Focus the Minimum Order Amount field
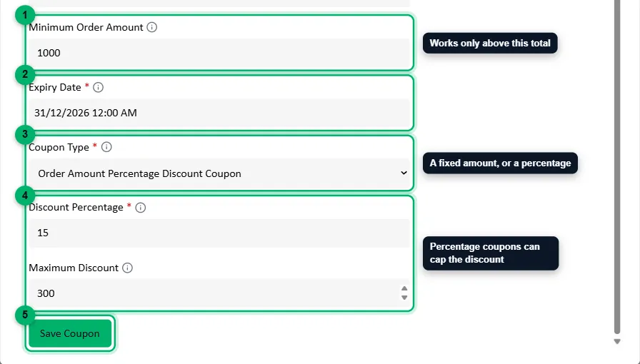 coord(219,53)
